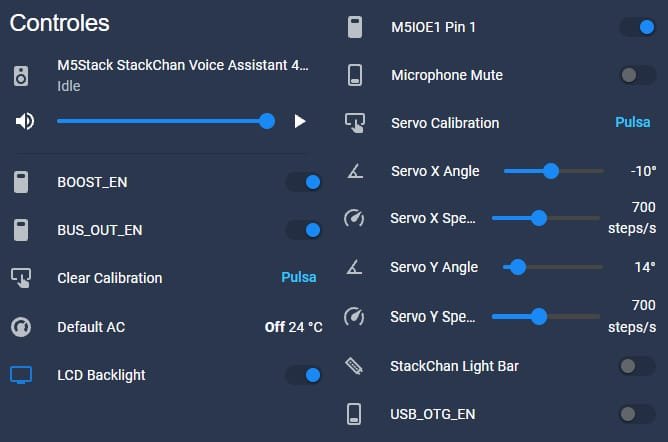Open the Default AC Off 24 °C state
The width and height of the screenshot is (668, 442).
click(294, 327)
